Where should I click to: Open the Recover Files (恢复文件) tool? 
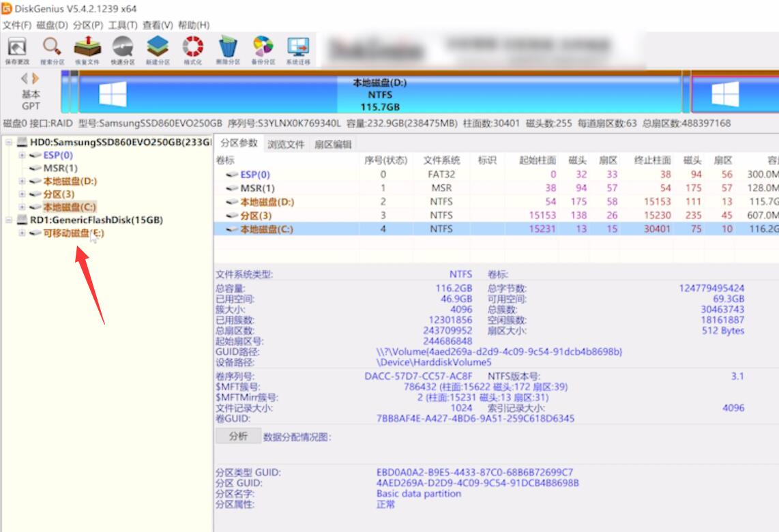point(87,50)
